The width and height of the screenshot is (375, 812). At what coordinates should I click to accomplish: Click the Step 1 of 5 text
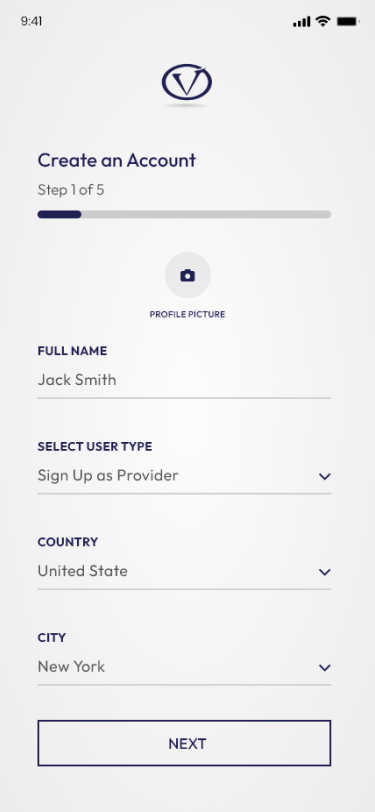(70, 190)
